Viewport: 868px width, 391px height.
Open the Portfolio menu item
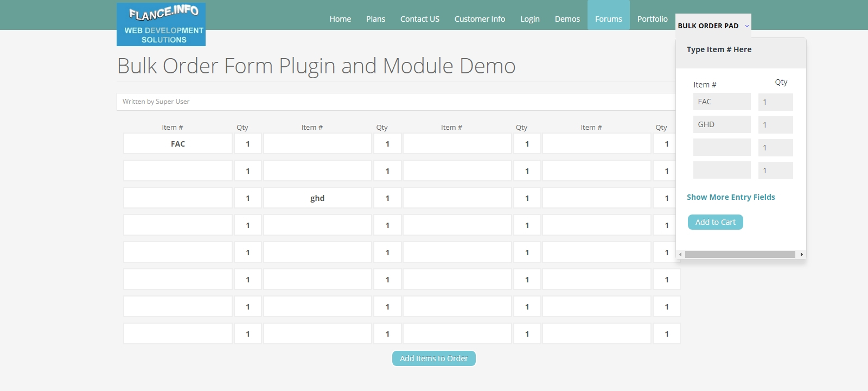[652, 18]
